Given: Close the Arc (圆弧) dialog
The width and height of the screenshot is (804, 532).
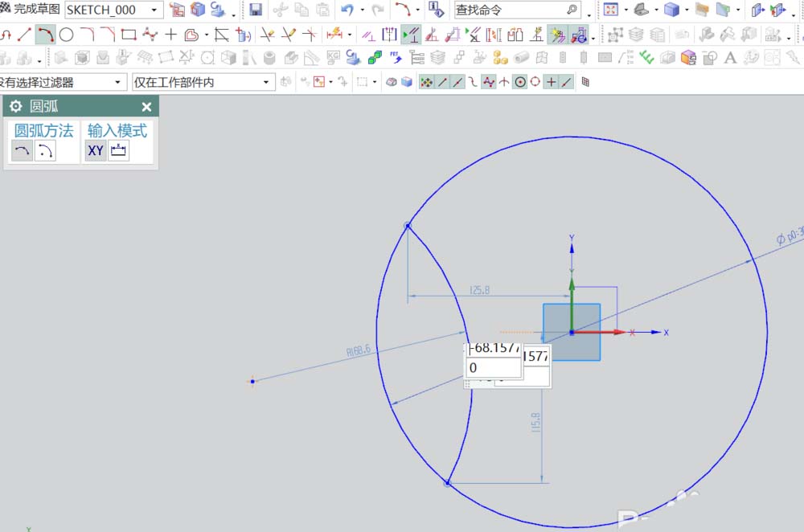Looking at the screenshot, I should tap(146, 107).
